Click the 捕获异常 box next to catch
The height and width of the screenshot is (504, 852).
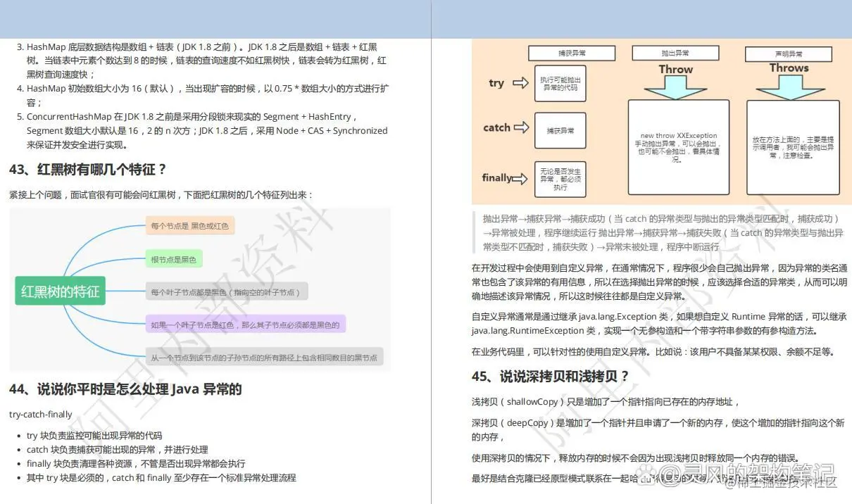coord(560,130)
